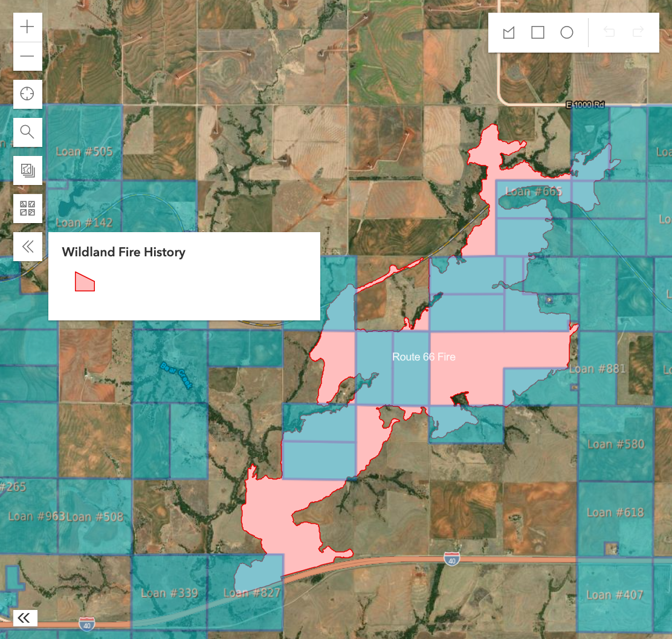672x639 pixels.
Task: Select the Loan #505 parcel
Action: pyautogui.click(x=84, y=151)
